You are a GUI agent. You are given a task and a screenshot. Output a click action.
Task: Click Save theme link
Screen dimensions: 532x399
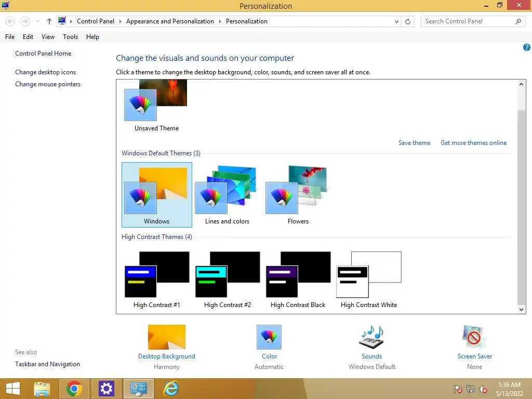pyautogui.click(x=414, y=143)
